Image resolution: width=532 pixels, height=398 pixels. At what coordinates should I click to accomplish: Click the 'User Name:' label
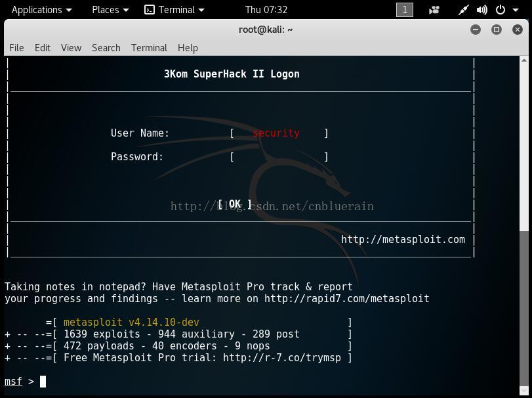(x=140, y=133)
